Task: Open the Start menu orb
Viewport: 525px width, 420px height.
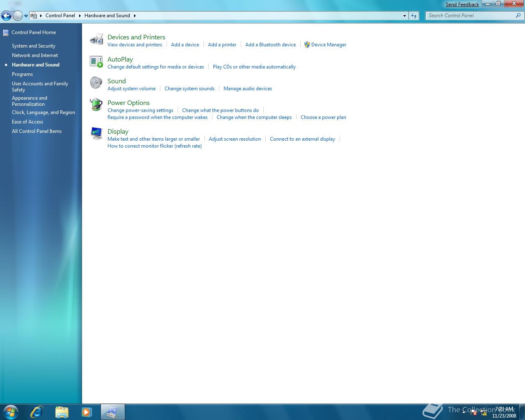Action: point(11,412)
